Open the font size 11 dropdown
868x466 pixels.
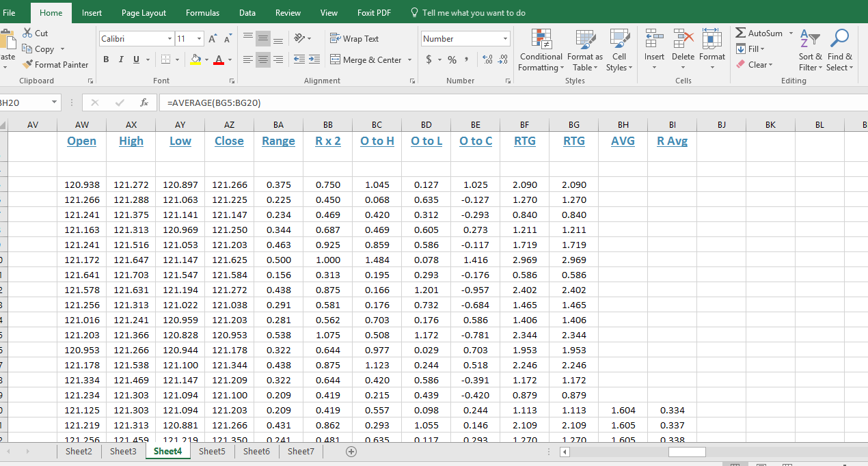[x=200, y=39]
